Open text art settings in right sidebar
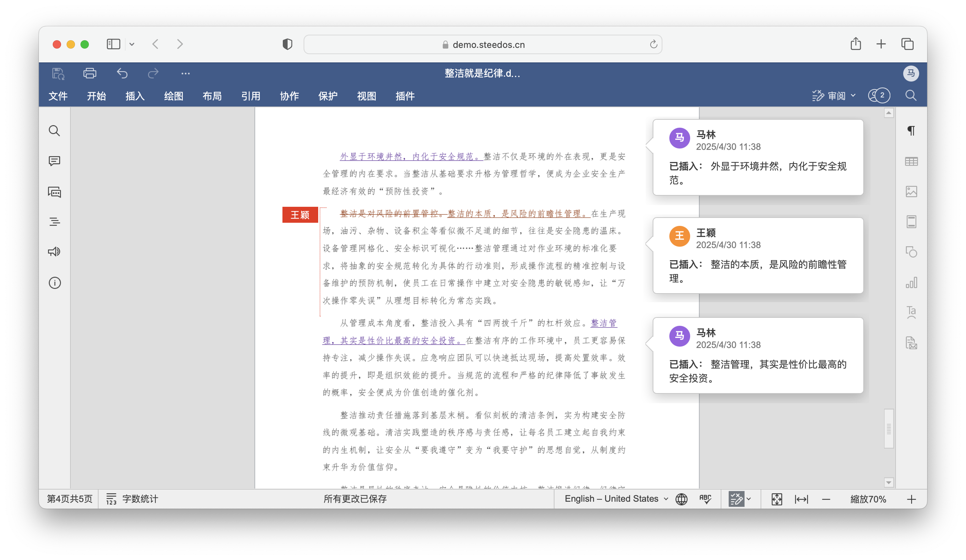966x560 pixels. [911, 312]
